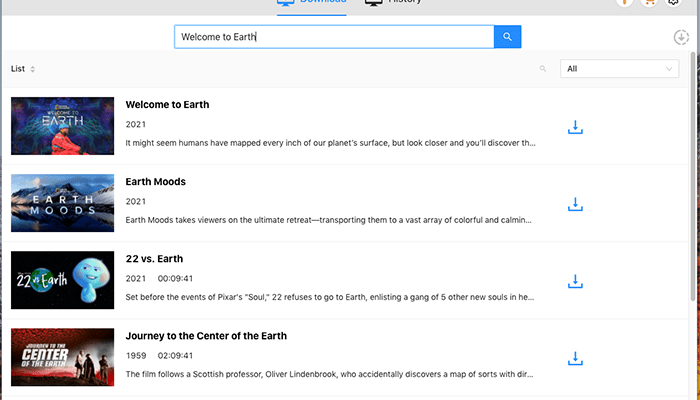Toggle the List sort arrows

tap(33, 69)
